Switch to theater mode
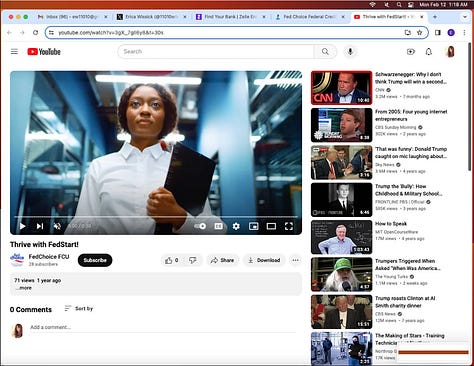 tap(271, 226)
